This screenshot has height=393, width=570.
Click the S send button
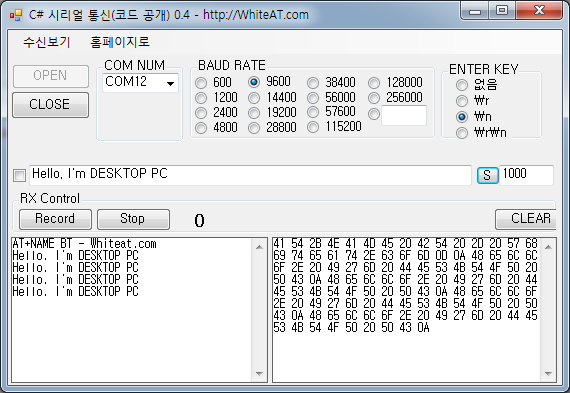487,175
